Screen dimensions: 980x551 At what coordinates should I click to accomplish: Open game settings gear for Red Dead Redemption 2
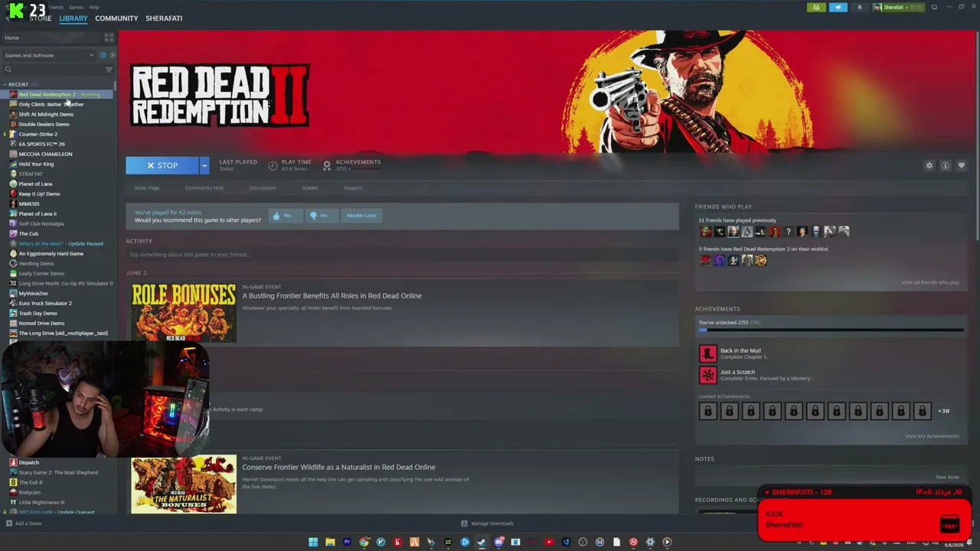click(929, 165)
